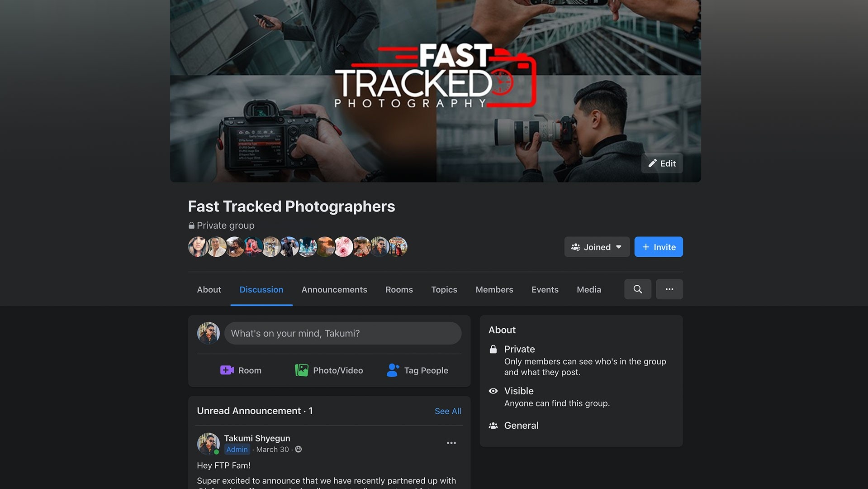
Task: Add Photo/Video to a post
Action: click(329, 370)
